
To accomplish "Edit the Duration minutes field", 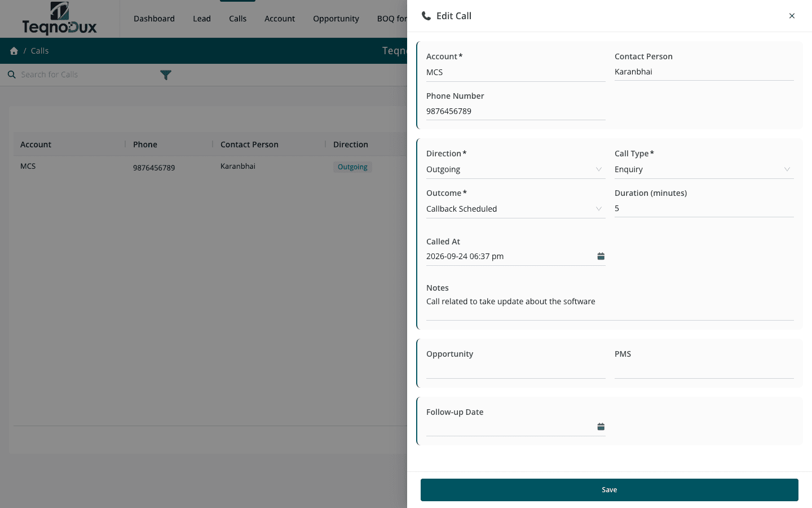I will click(704, 208).
